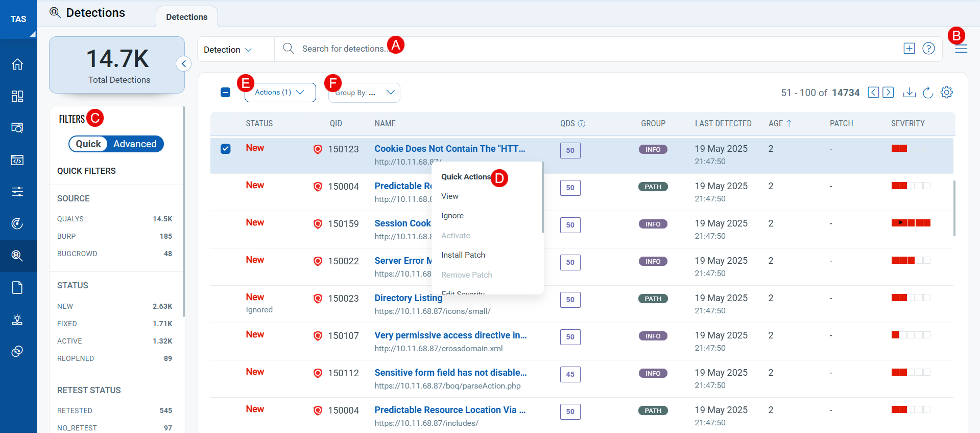Image resolution: width=980 pixels, height=433 pixels.
Task: Filter by BURP source
Action: [x=66, y=236]
